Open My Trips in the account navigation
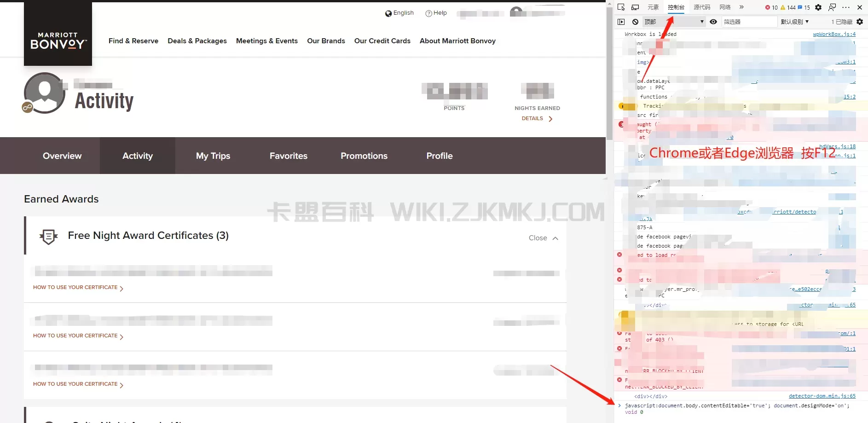The image size is (868, 423). click(213, 156)
